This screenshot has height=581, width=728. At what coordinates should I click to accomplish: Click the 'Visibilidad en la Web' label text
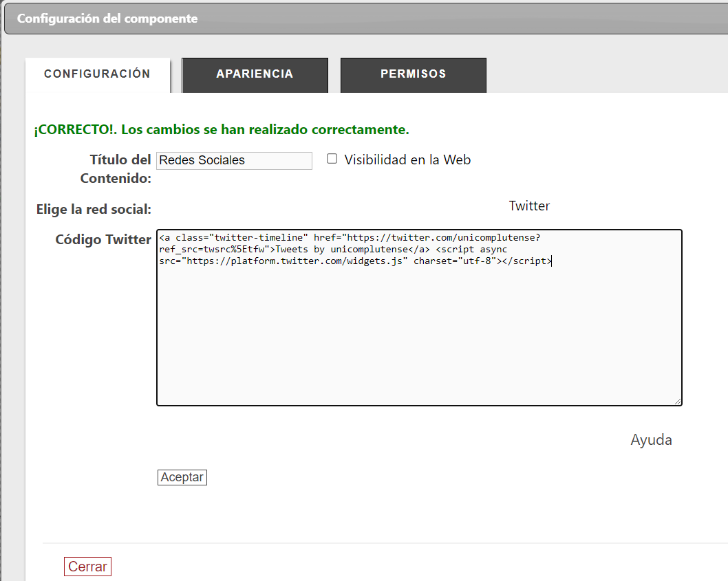click(407, 160)
